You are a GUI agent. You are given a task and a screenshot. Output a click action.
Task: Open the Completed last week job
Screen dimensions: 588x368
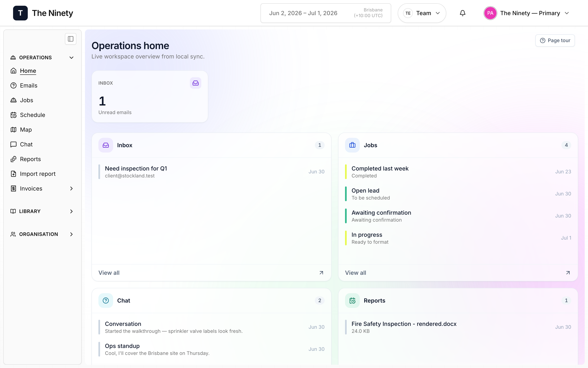(458, 172)
